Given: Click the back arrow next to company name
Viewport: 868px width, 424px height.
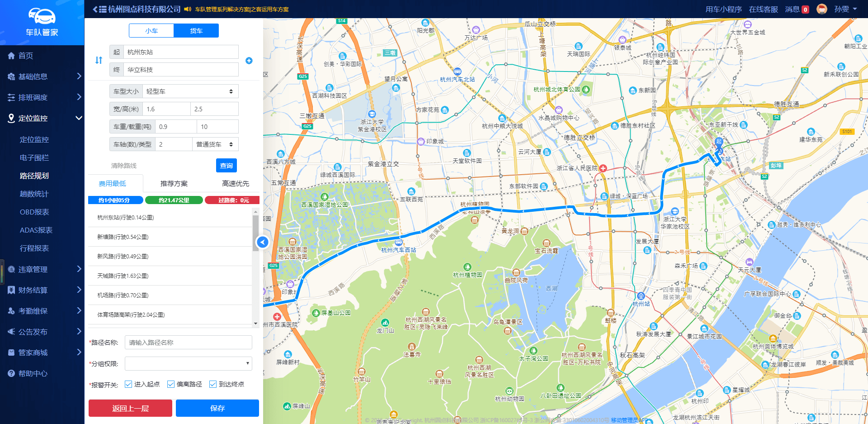Looking at the screenshot, I should click(x=95, y=9).
